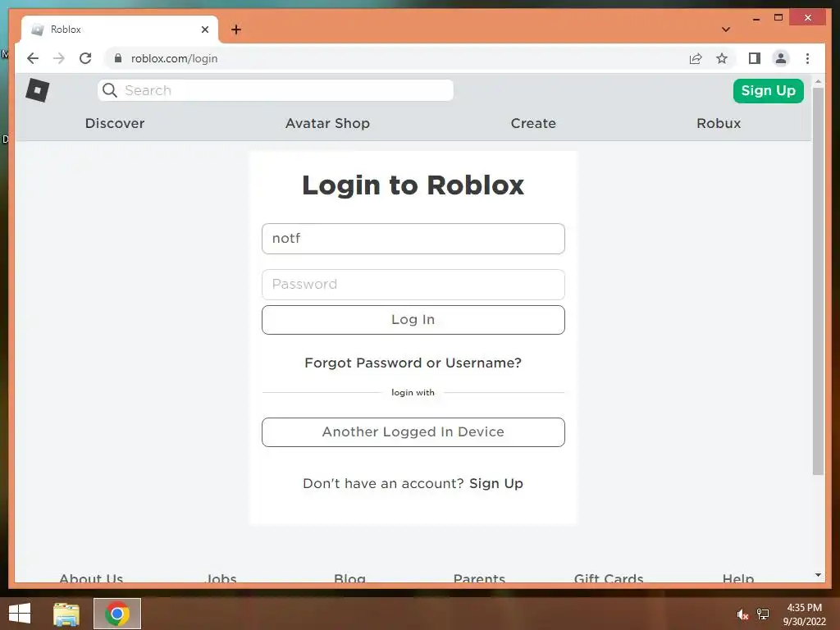Click the username field containing notf

coord(413,239)
